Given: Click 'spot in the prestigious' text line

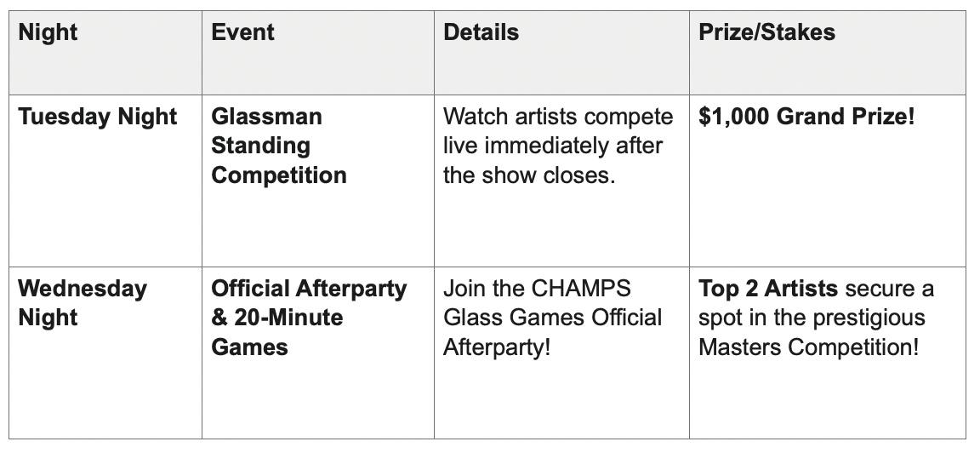Looking at the screenshot, I should point(811,318).
